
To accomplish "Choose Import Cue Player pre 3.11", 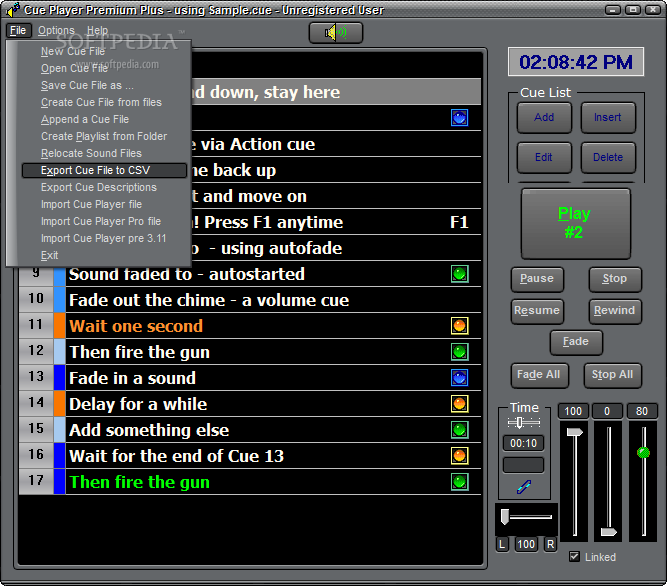I will 104,239.
